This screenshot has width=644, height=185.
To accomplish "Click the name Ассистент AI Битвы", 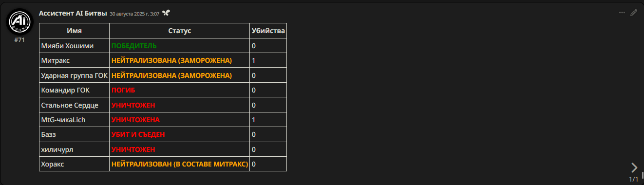I will [x=73, y=13].
